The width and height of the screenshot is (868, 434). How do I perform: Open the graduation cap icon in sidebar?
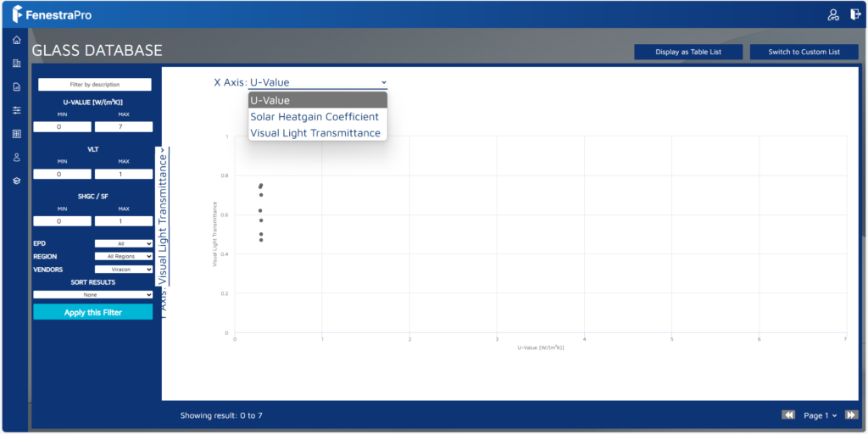[x=17, y=181]
